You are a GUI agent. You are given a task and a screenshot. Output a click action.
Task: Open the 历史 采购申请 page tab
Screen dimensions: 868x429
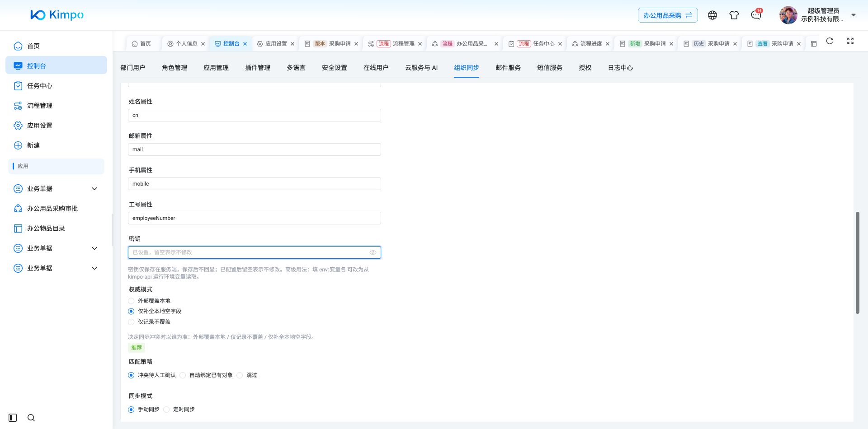pos(710,44)
